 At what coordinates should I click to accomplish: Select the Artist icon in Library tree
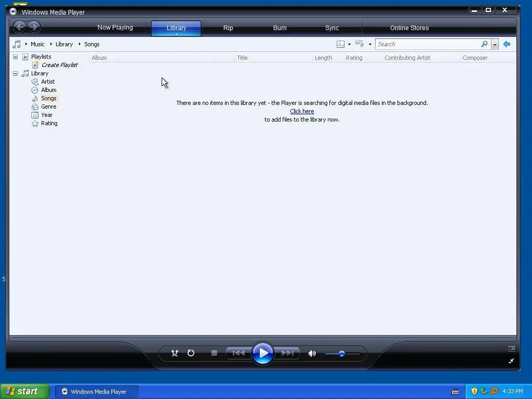coord(35,82)
